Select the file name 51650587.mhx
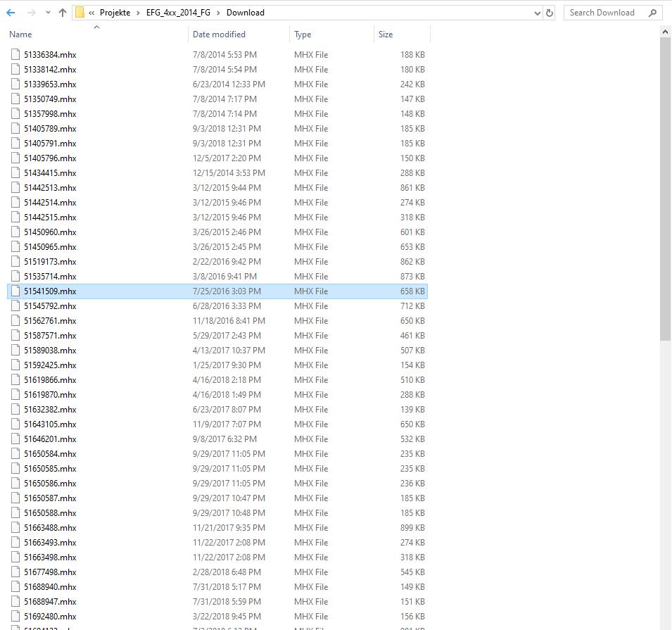This screenshot has height=630, width=672. click(50, 498)
